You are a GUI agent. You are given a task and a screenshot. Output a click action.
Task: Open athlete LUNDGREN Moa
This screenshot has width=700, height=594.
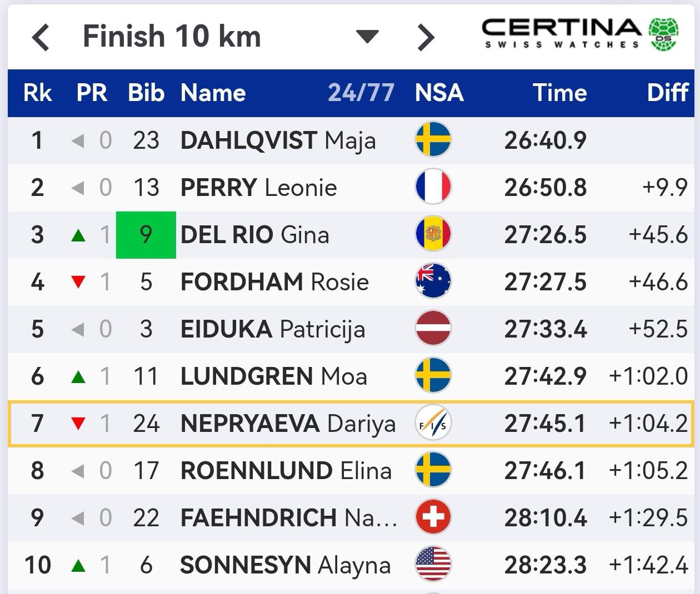pos(273,376)
